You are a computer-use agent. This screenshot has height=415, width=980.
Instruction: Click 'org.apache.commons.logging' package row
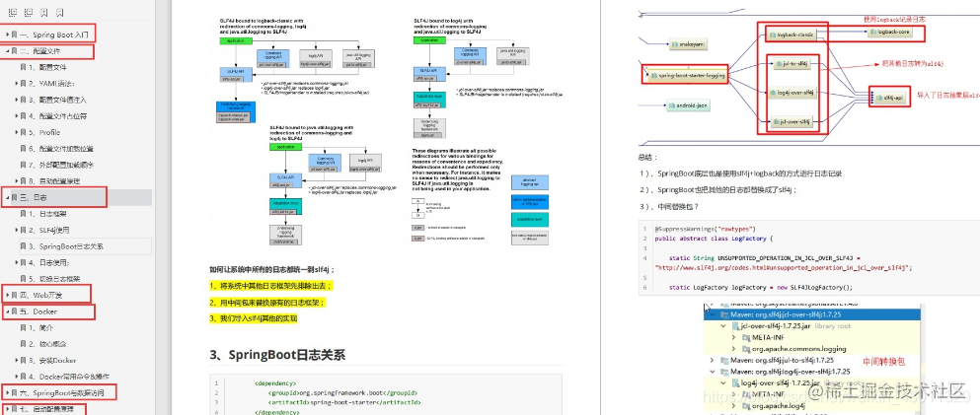click(x=812, y=349)
